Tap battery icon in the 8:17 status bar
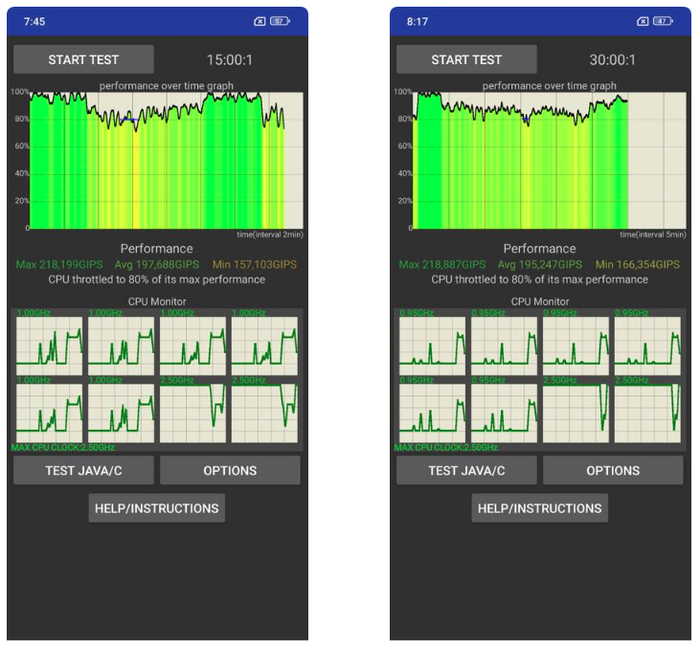The width and height of the screenshot is (700, 647). pyautogui.click(x=663, y=21)
